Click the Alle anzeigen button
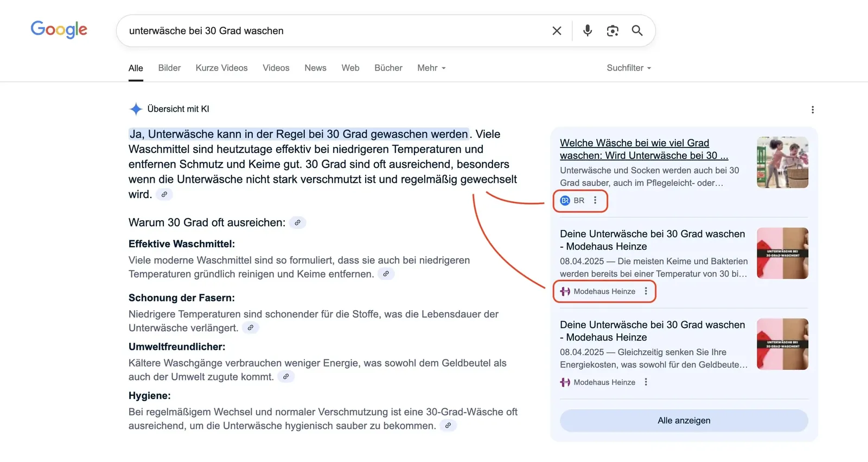The height and width of the screenshot is (462, 868). tap(684, 421)
